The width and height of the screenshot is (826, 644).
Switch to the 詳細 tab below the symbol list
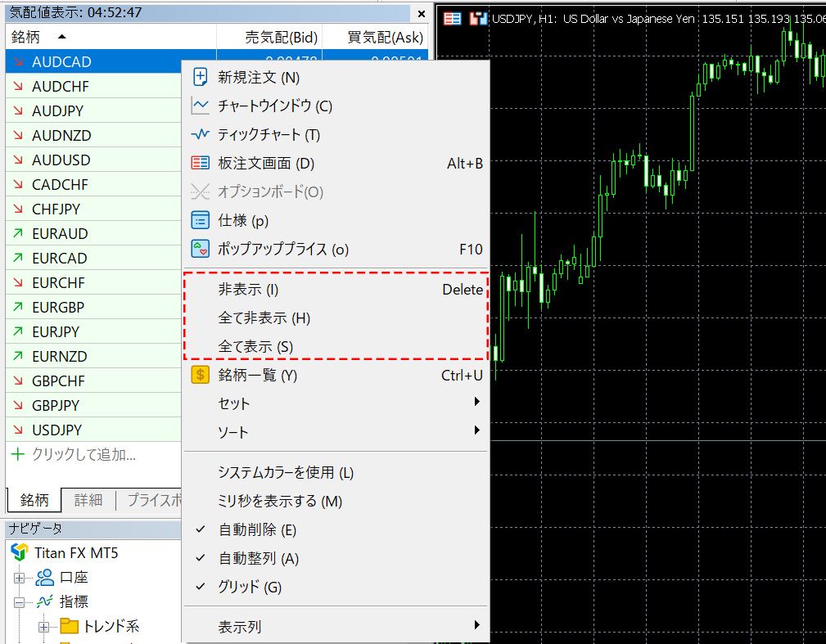88,499
